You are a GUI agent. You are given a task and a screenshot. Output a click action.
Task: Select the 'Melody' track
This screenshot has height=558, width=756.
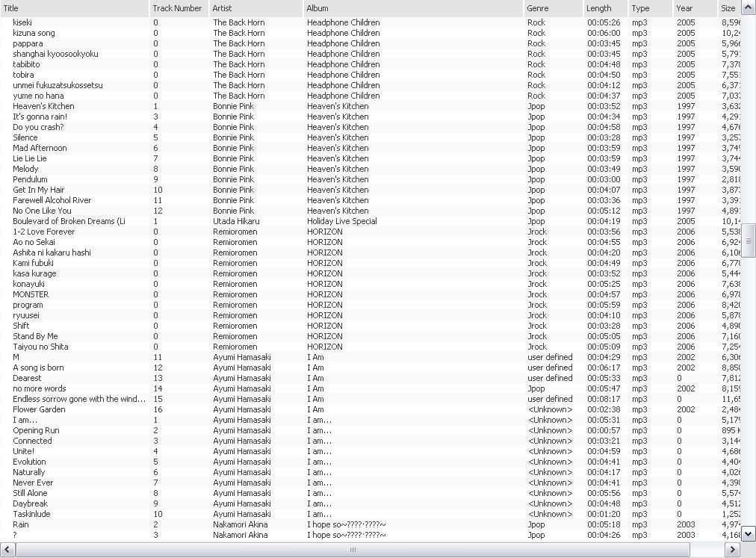point(25,169)
